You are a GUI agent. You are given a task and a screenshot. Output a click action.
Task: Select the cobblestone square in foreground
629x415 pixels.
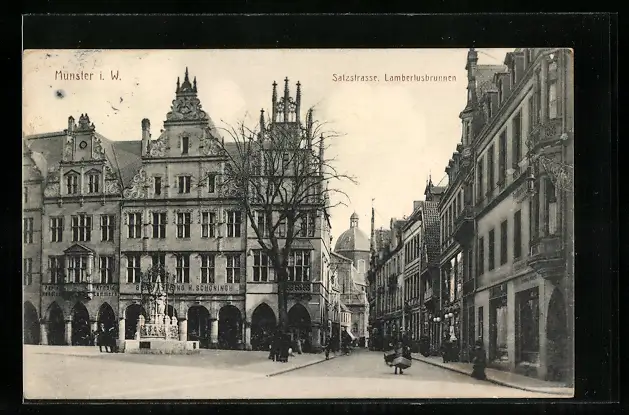point(150,375)
